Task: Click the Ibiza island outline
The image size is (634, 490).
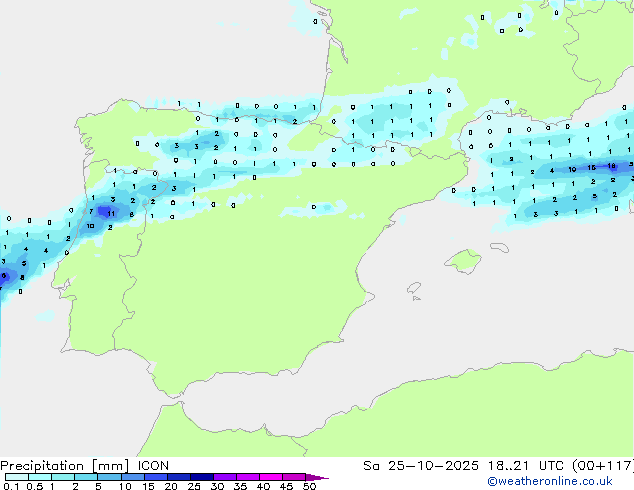Action: click(414, 287)
